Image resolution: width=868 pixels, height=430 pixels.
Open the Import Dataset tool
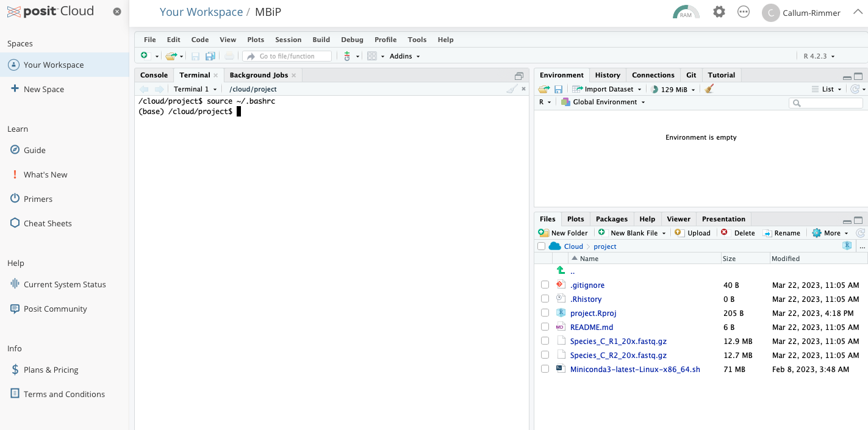(607, 88)
